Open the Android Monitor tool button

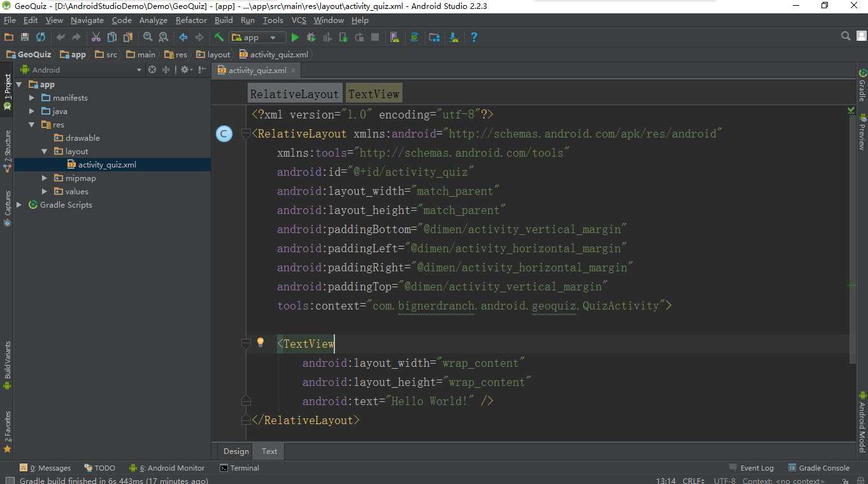167,467
